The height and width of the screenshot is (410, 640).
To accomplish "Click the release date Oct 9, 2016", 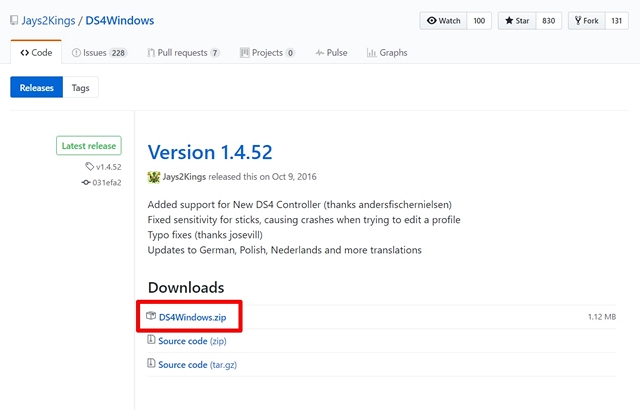I will coord(294,177).
